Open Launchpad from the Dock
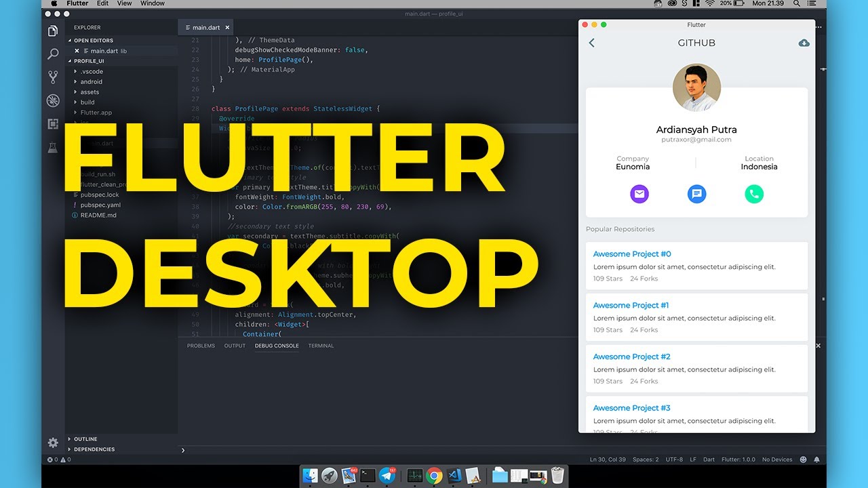Viewport: 868px width, 488px height. (x=330, y=476)
